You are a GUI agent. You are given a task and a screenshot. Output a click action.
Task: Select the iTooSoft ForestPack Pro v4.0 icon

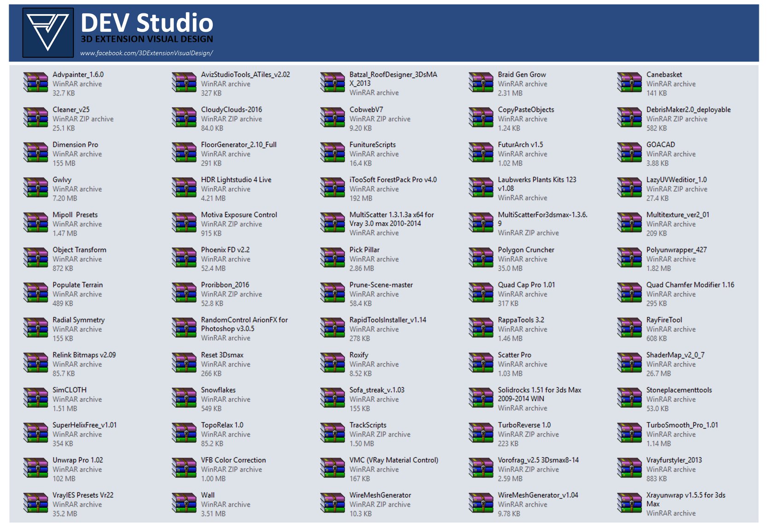tap(332, 188)
